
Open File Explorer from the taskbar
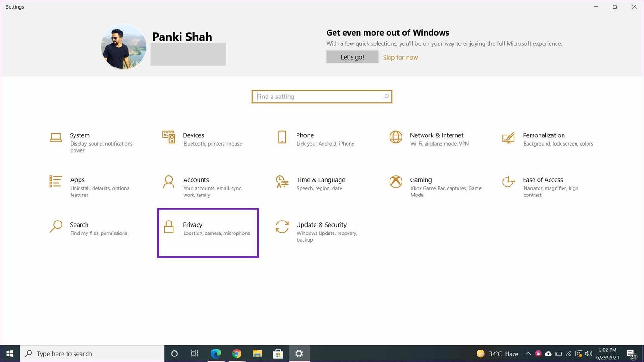[x=258, y=354]
